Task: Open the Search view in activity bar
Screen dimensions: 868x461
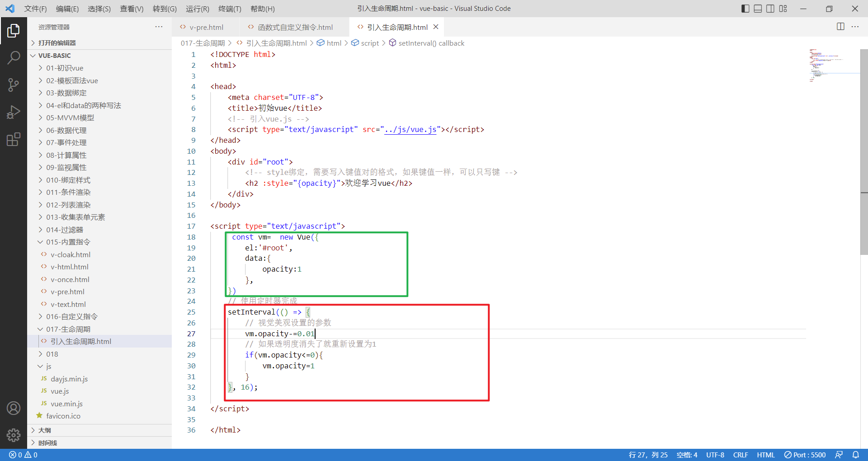Action: pyautogui.click(x=14, y=58)
